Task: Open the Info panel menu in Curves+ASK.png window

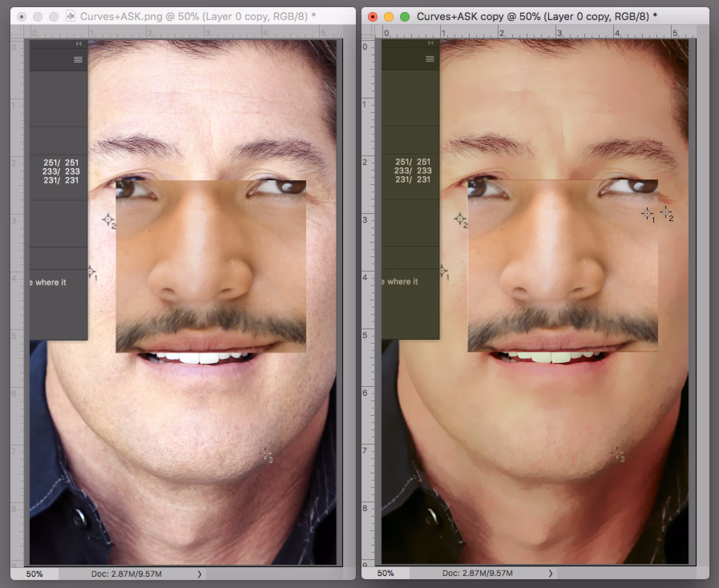Action: [x=77, y=59]
